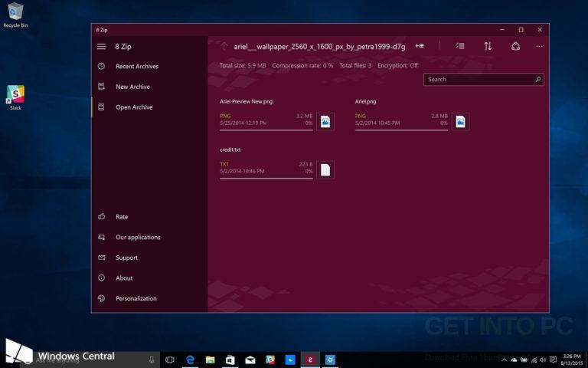Click the magnifier search icon
This screenshot has height=368, width=588.
tap(538, 79)
